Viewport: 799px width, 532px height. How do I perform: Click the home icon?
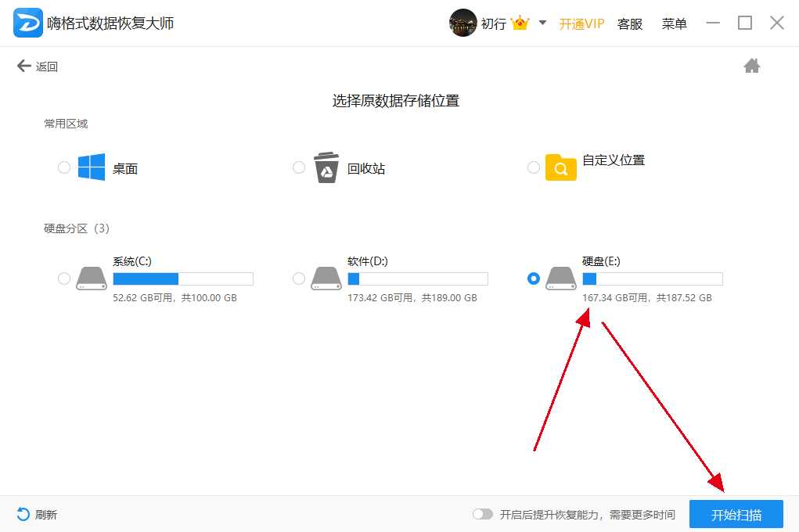click(751, 66)
